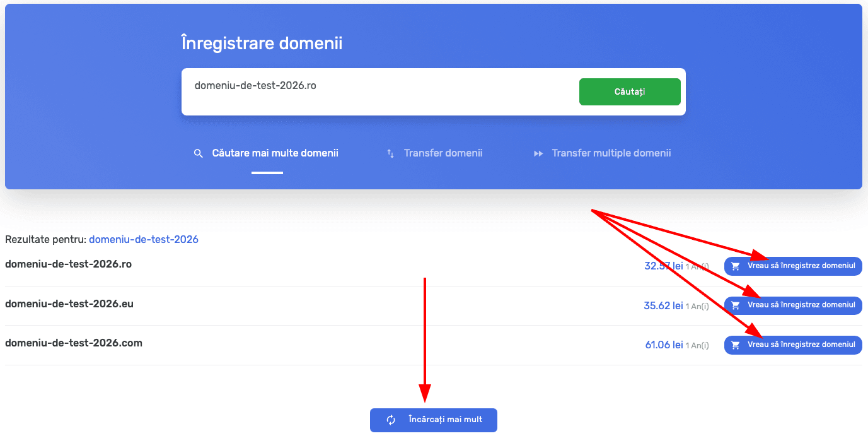The height and width of the screenshot is (443, 868).
Task: Click the cart icon for the .ro domain
Action: click(x=735, y=266)
